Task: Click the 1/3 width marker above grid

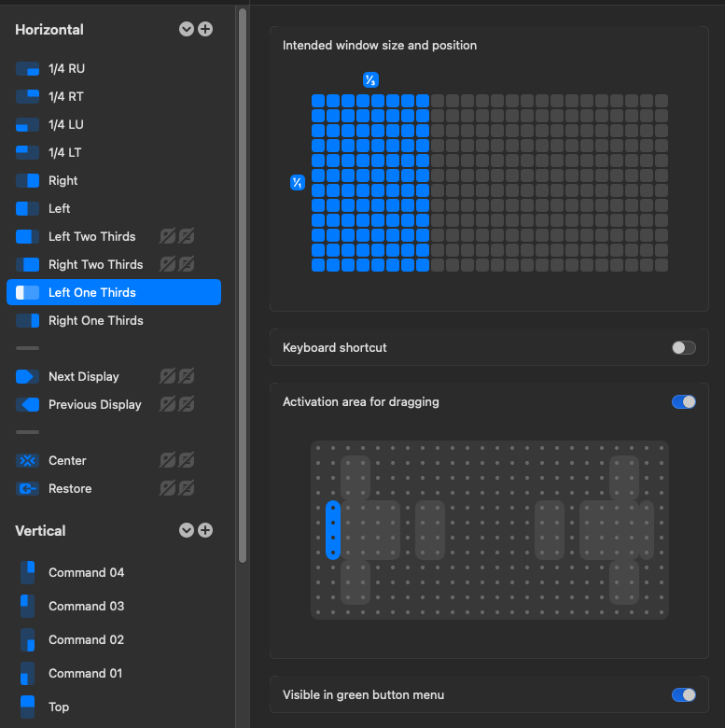Action: pos(370,80)
